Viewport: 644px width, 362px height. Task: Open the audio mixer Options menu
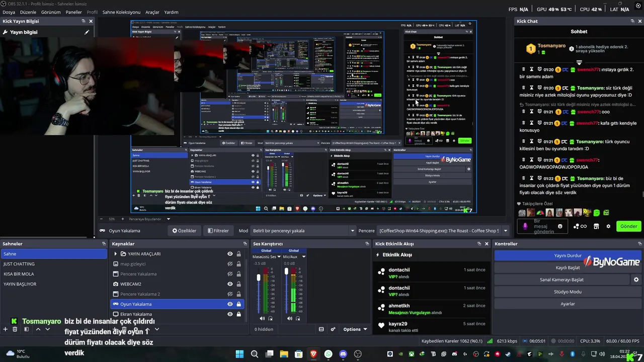[355, 329]
